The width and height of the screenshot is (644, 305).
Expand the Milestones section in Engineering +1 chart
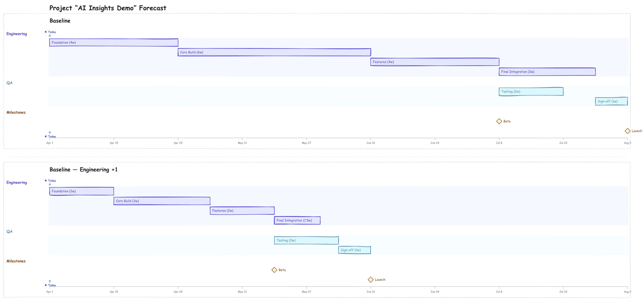pyautogui.click(x=16, y=261)
